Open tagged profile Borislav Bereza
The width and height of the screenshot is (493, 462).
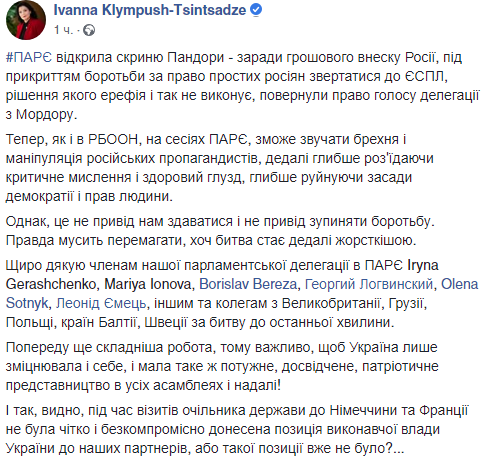[248, 284]
